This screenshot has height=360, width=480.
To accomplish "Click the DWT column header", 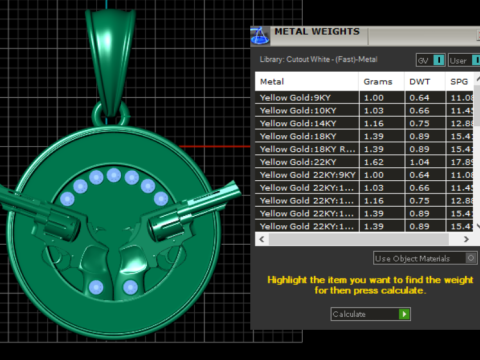I will [425, 82].
